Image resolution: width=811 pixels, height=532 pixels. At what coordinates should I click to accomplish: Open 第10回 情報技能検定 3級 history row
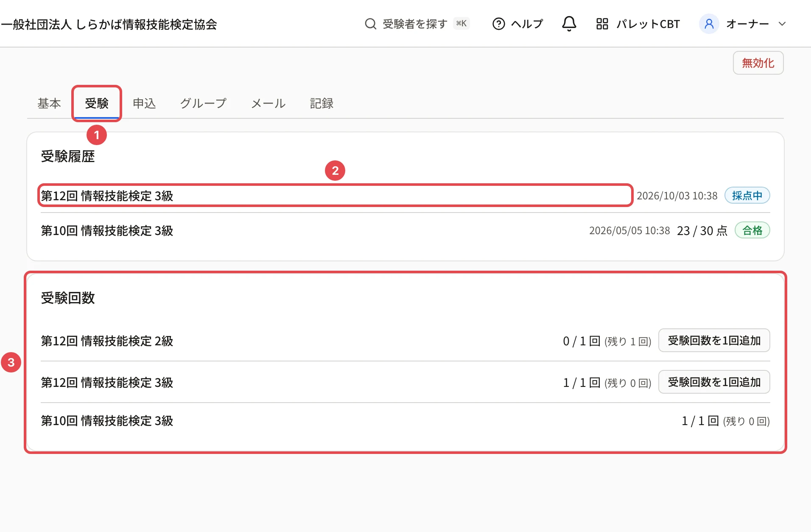(x=405, y=230)
